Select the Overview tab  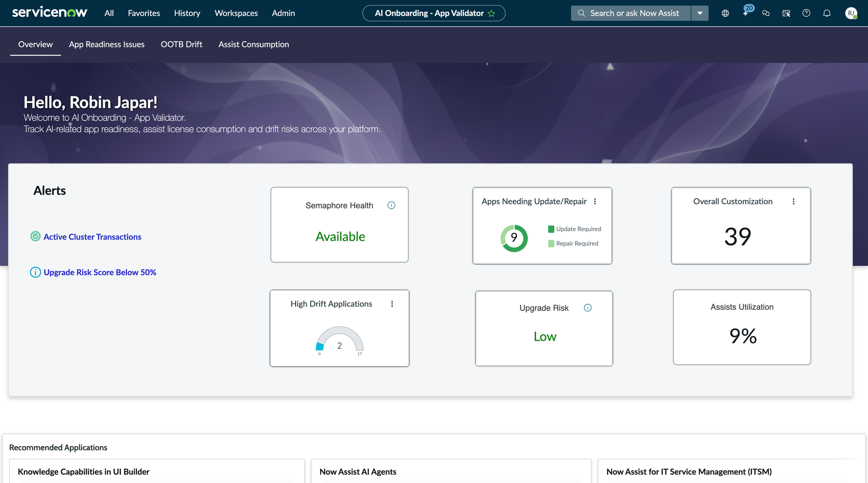(35, 44)
